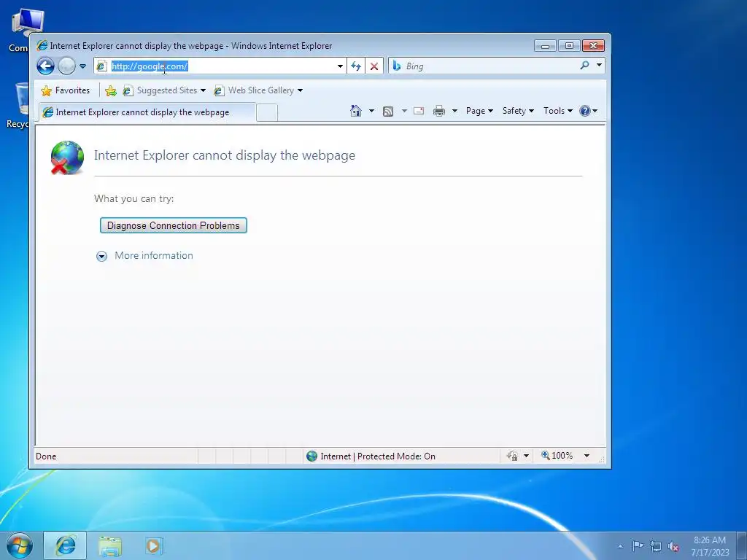
Task: Click the network tray icon
Action: click(656, 546)
